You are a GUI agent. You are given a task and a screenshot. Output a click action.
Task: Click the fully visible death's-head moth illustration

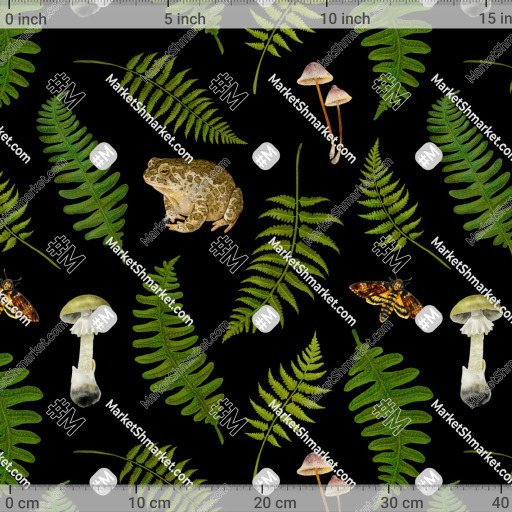(386, 299)
